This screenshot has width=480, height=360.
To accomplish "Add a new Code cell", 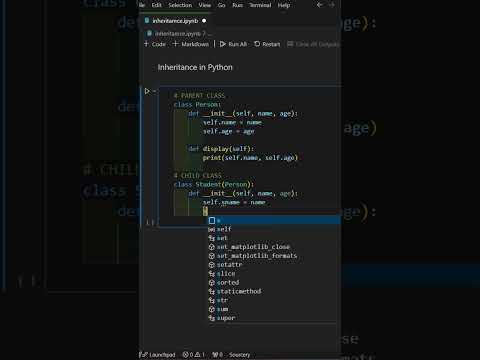I will coord(155,44).
